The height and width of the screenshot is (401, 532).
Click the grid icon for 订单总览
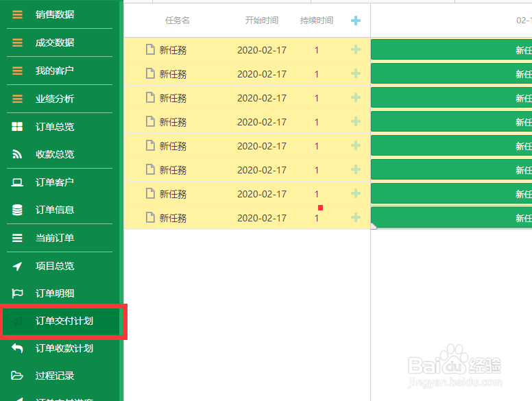tap(17, 127)
